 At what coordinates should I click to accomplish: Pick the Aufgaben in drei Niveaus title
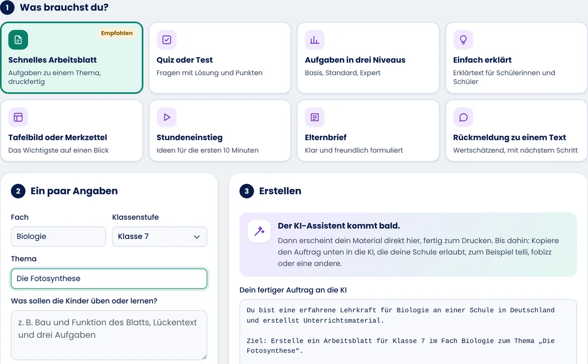[355, 60]
